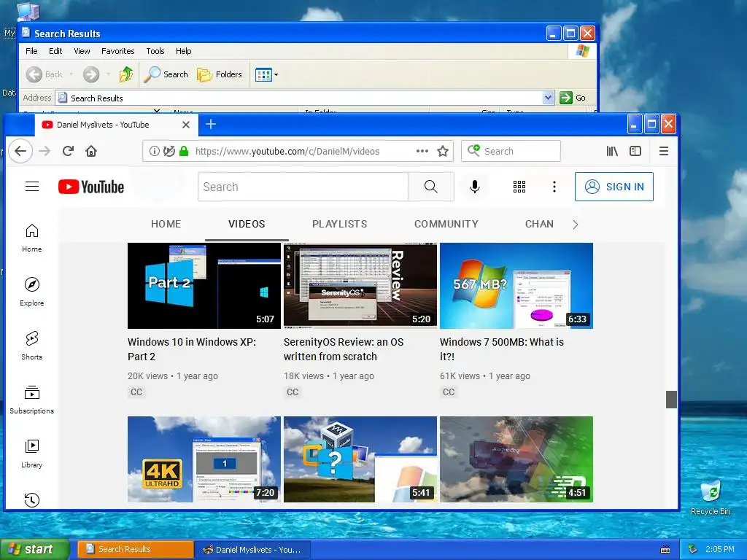Switch to Daniel Myslivets taskbar button

pyautogui.click(x=252, y=550)
